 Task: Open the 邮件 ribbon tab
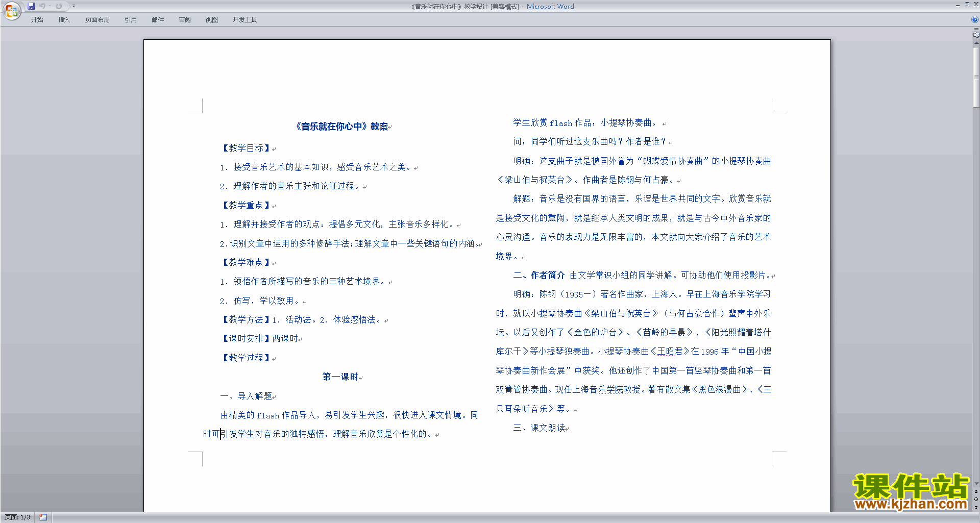158,19
